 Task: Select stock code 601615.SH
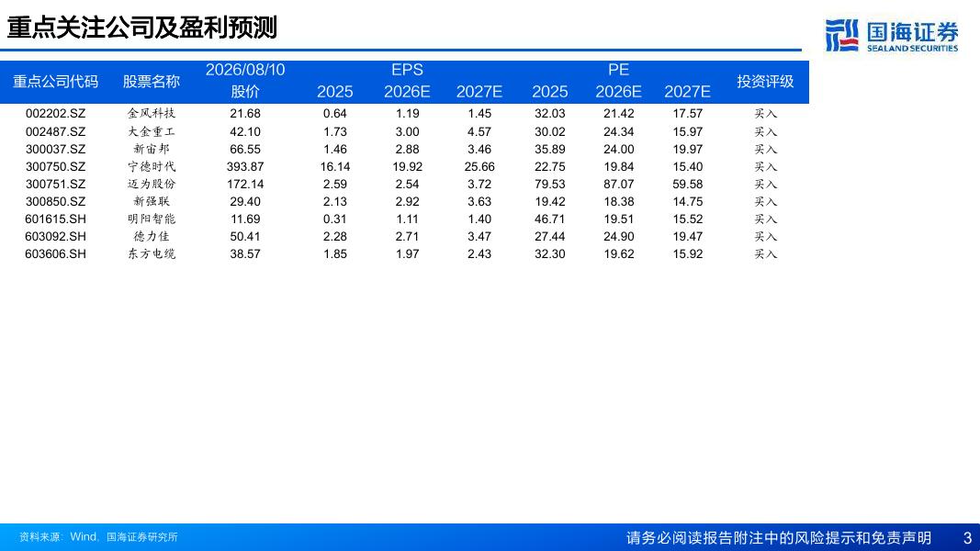coord(56,219)
